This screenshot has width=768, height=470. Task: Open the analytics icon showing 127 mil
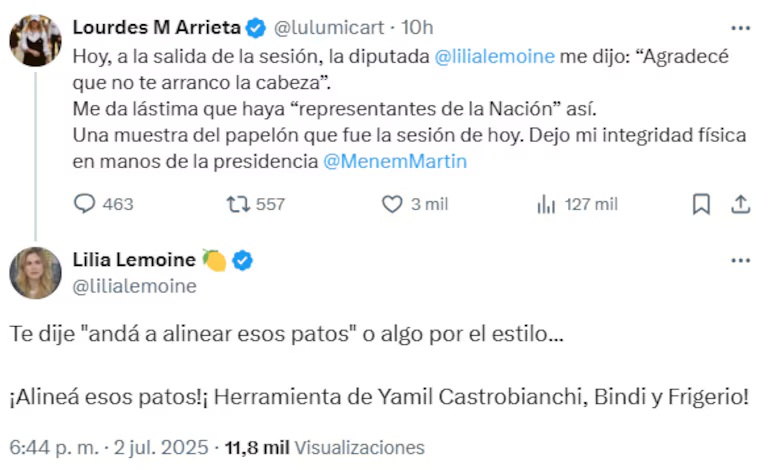tap(546, 204)
